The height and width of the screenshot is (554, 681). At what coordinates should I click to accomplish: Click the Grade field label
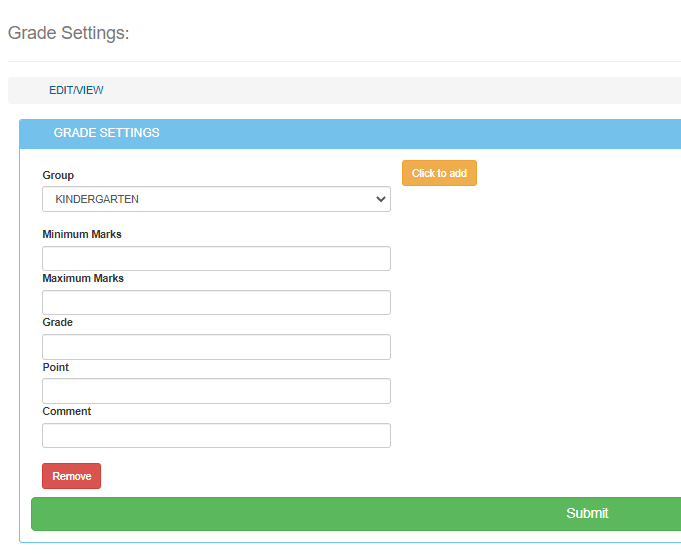point(57,322)
